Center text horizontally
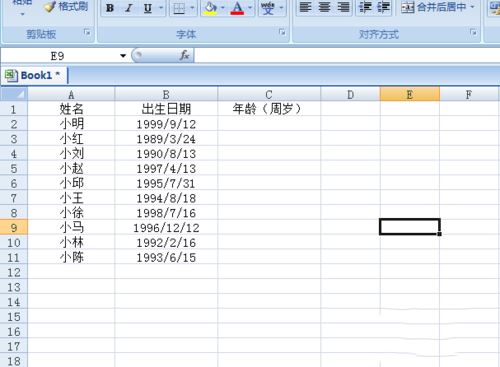This screenshot has width=500, height=367. (x=324, y=7)
